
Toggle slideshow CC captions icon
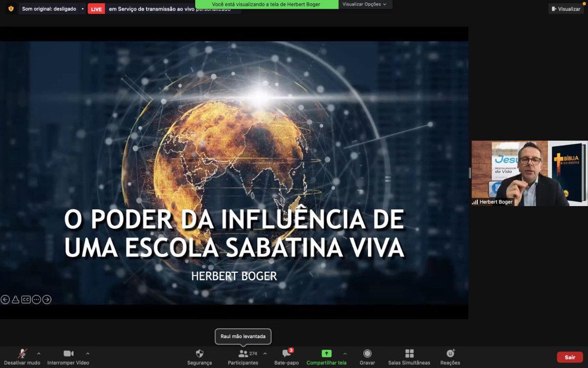coord(25,299)
